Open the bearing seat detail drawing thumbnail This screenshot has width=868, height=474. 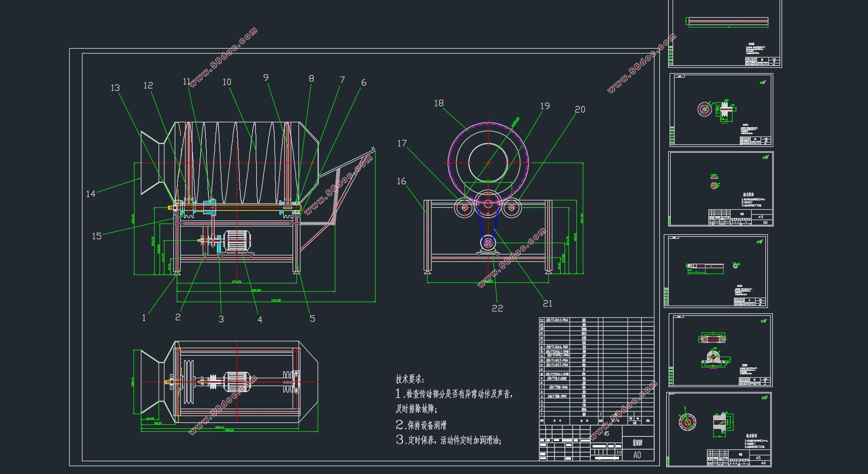[x=720, y=350]
